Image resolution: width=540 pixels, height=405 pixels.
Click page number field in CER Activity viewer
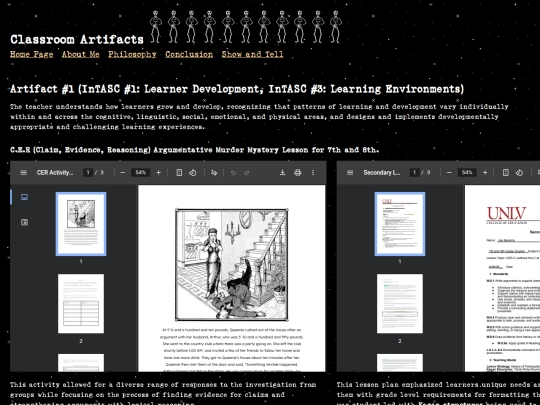click(88, 173)
